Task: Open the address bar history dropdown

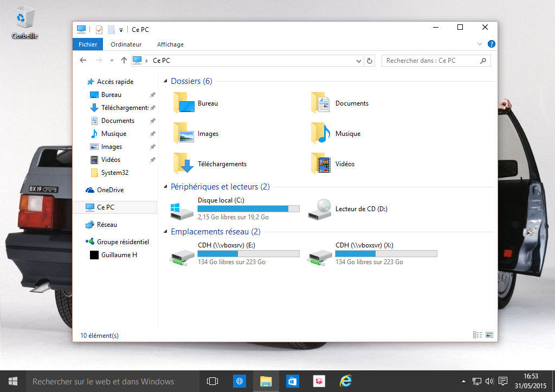Action: pos(359,61)
